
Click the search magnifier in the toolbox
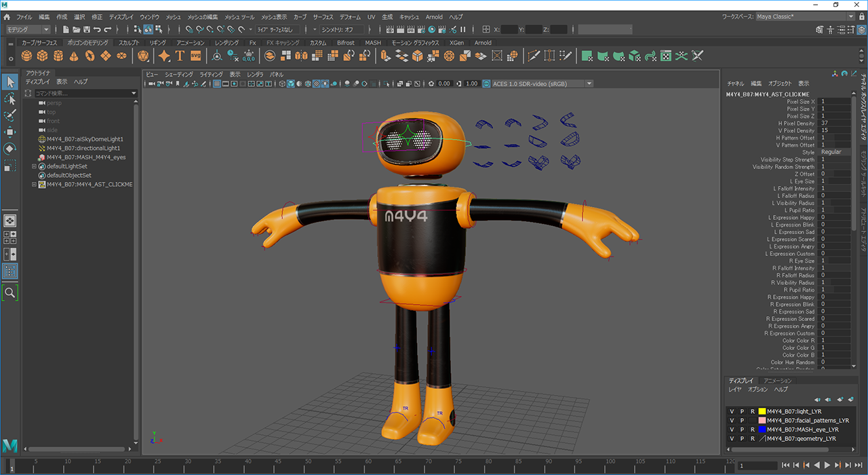[x=10, y=292]
